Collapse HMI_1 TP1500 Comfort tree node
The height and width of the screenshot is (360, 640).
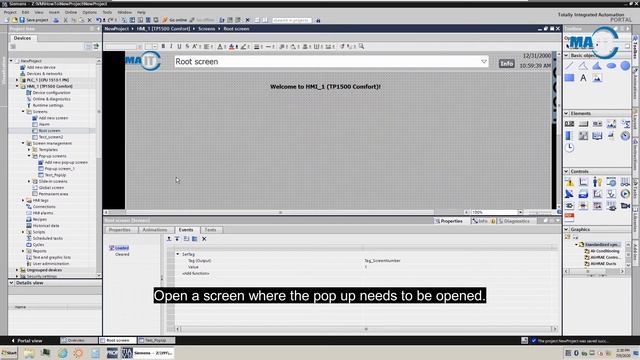click(x=17, y=86)
